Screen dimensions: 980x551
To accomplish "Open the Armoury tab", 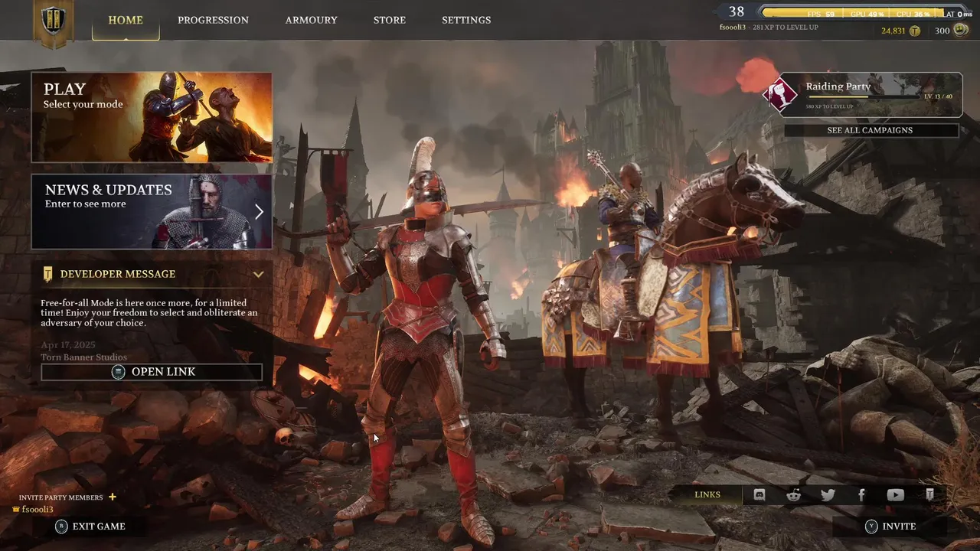I will [x=311, y=20].
